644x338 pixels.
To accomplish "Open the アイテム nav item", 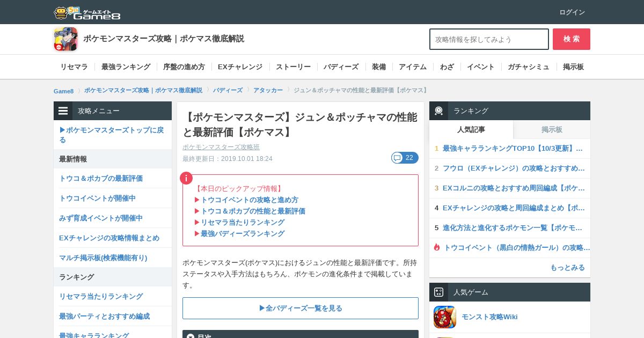I will (x=413, y=67).
